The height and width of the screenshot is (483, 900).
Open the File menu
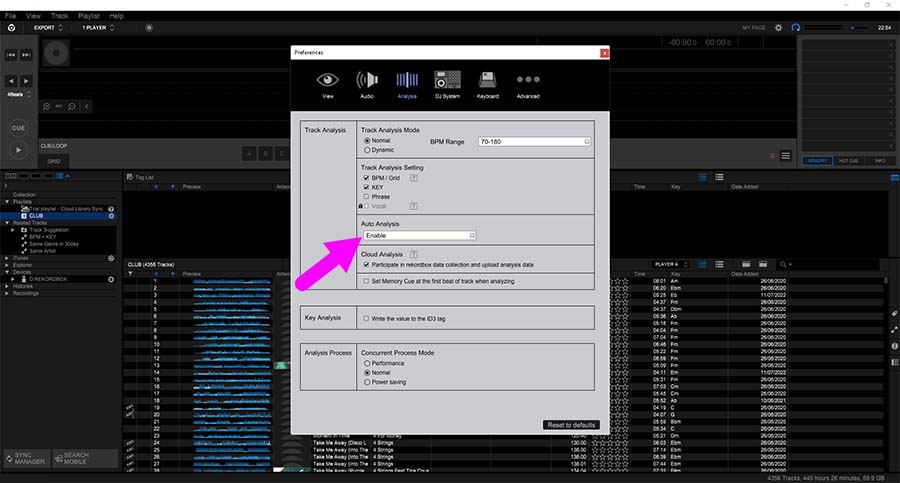[x=10, y=16]
